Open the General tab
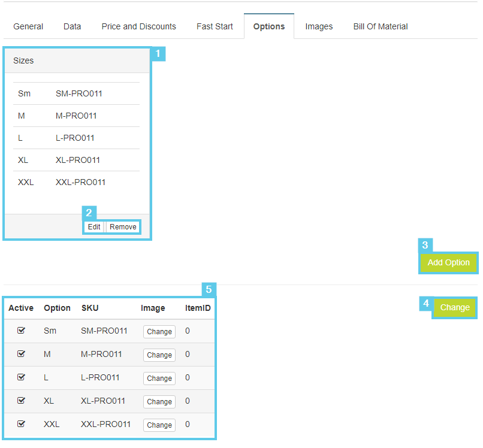Image resolution: width=483 pixels, height=448 pixels. point(28,26)
